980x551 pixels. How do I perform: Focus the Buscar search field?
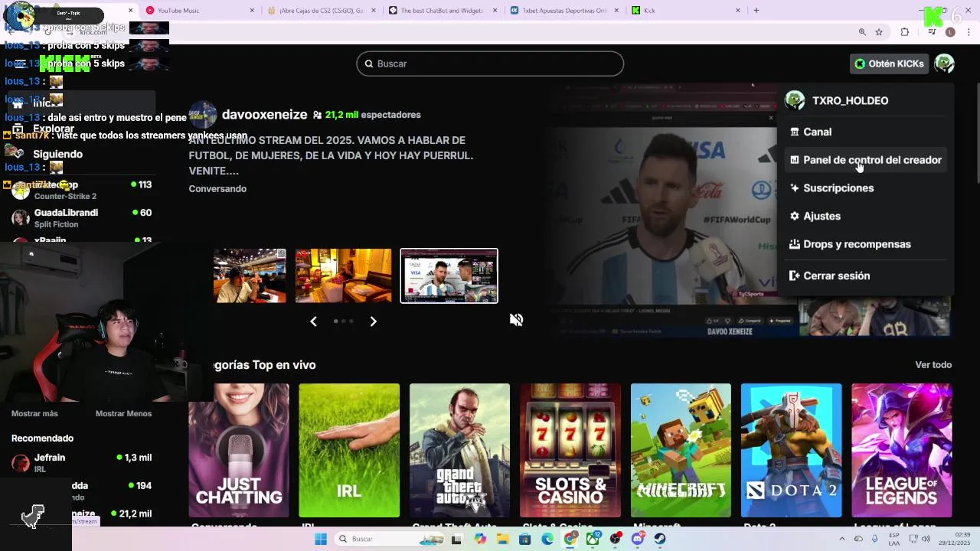pyautogui.click(x=490, y=64)
